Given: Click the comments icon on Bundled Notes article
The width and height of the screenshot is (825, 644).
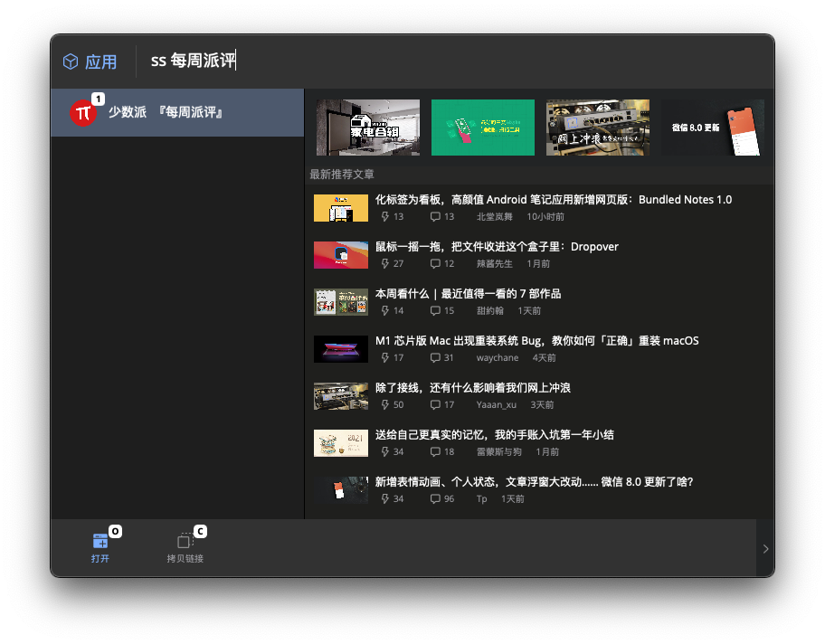Looking at the screenshot, I should point(435,216).
